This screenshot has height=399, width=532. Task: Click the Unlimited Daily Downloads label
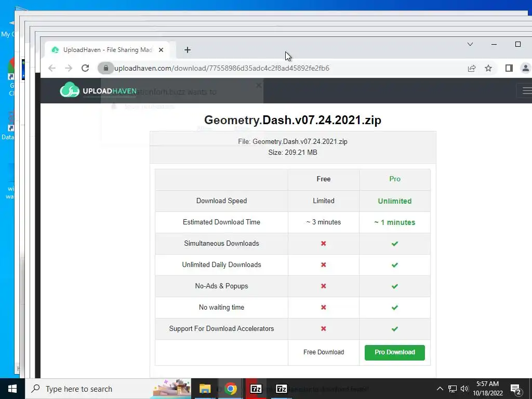click(x=221, y=264)
